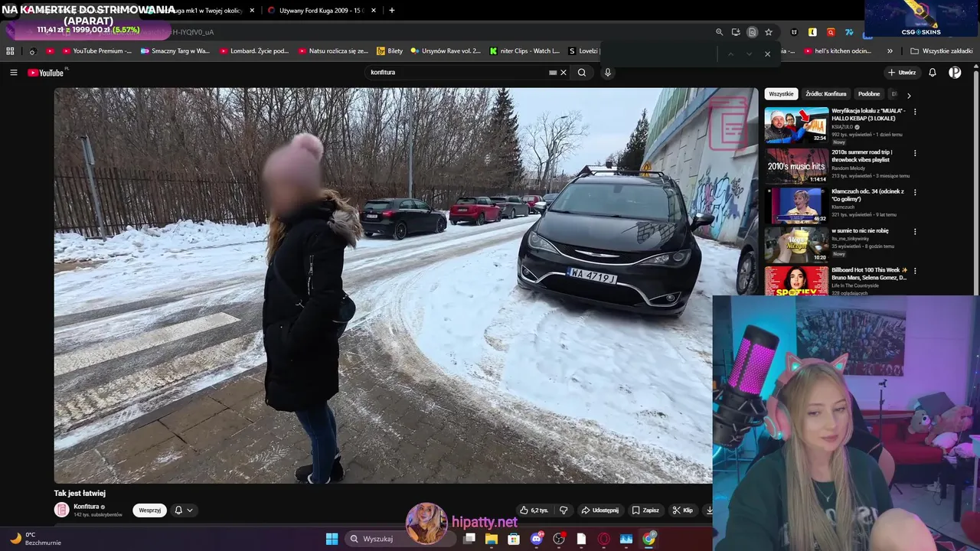Open Opera browser from the taskbar
Viewport: 980px width, 551px height.
604,539
